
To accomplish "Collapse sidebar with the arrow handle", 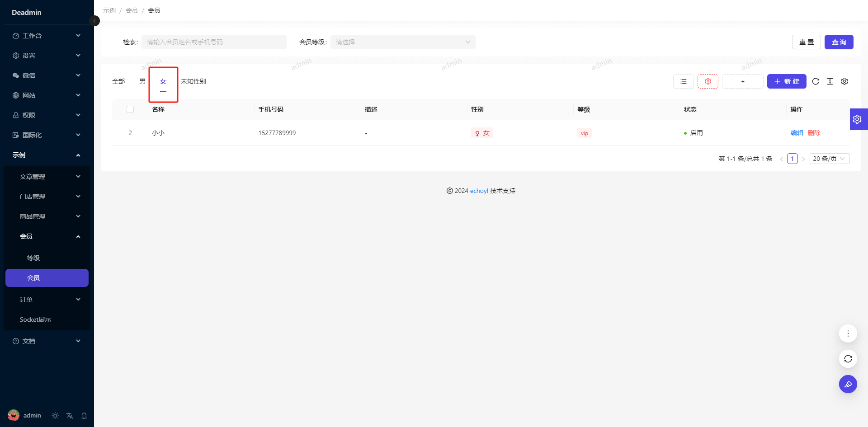I will point(94,21).
